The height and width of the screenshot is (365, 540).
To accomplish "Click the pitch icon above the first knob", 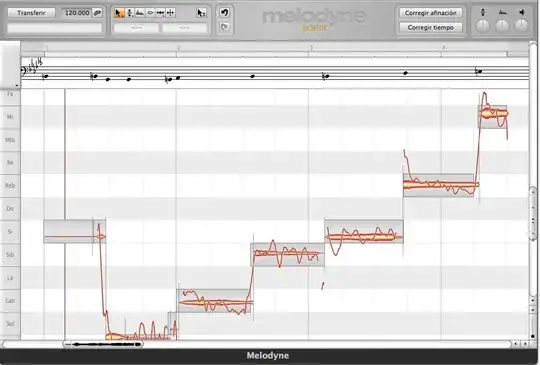I will [483, 12].
